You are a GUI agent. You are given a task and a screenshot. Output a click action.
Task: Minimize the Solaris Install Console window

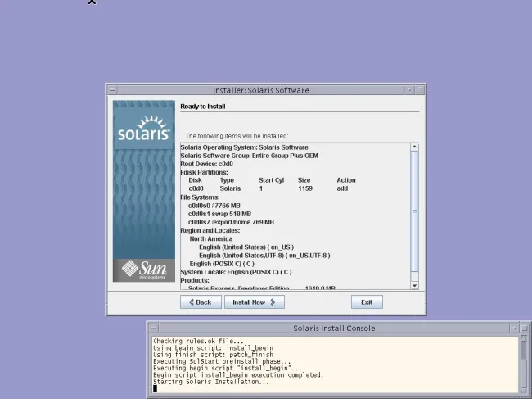pos(514,328)
